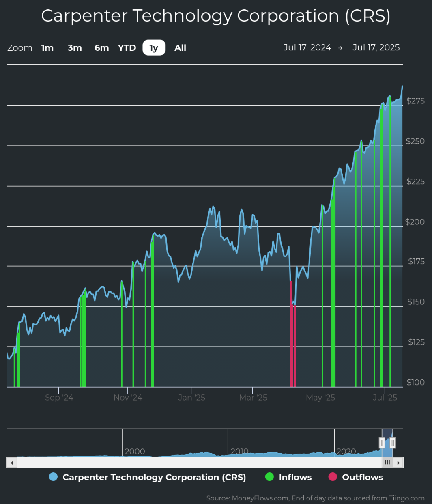Click the $175 axis label
432x504 pixels.
pyautogui.click(x=416, y=261)
